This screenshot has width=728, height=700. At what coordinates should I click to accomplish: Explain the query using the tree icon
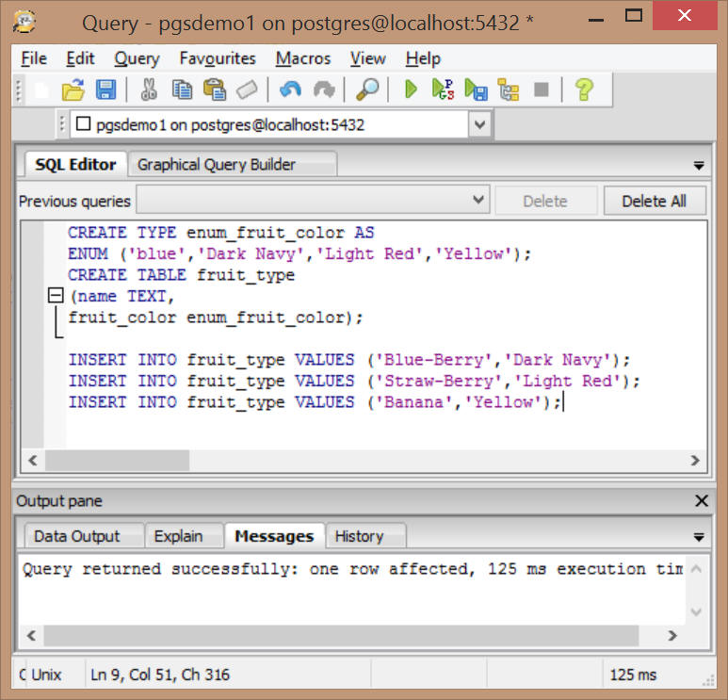509,90
